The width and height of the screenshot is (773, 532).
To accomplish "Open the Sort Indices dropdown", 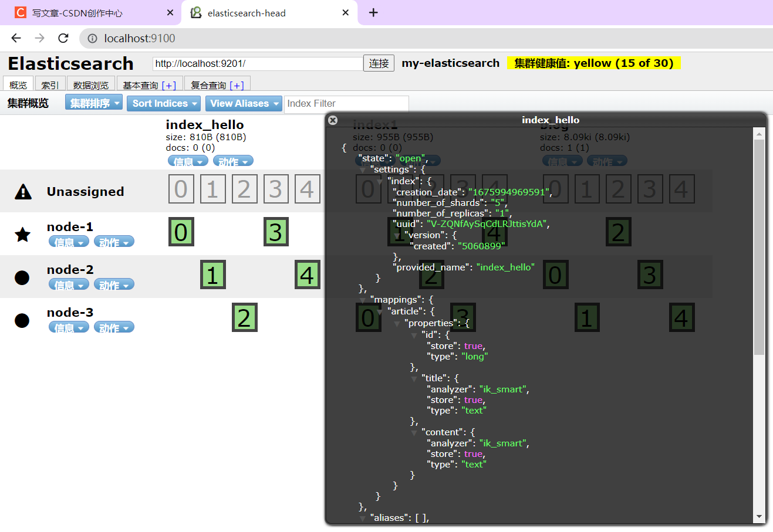I will click(164, 104).
